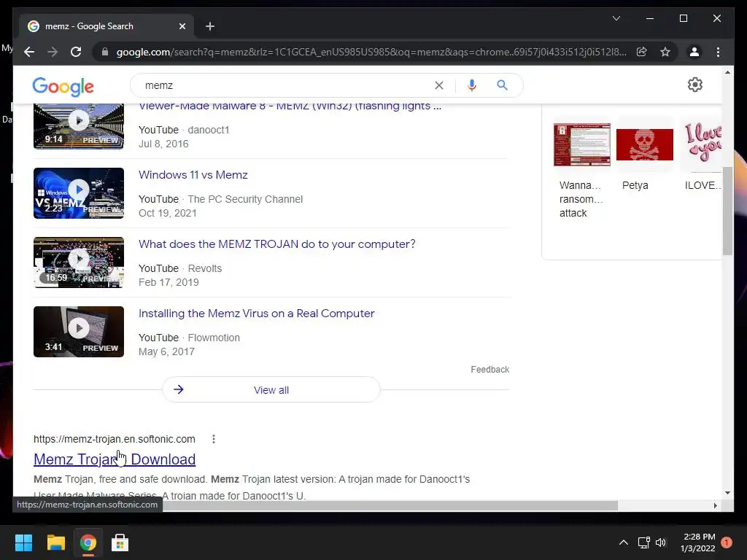
Task: Open the Viewer-Made Malware 8 MEMZ video link
Action: [290, 106]
